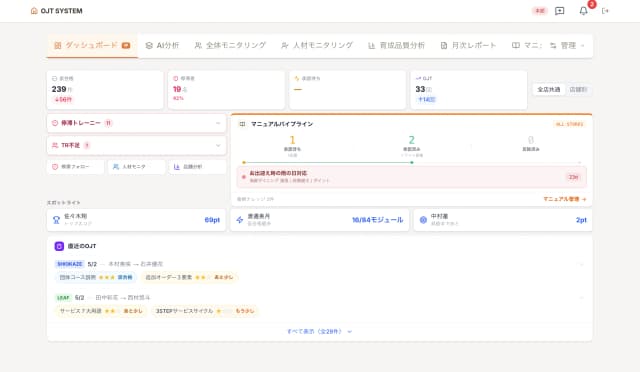The width and height of the screenshot is (640, 372).
Task: Click the people icon beside TR不足
Action: 55,145
